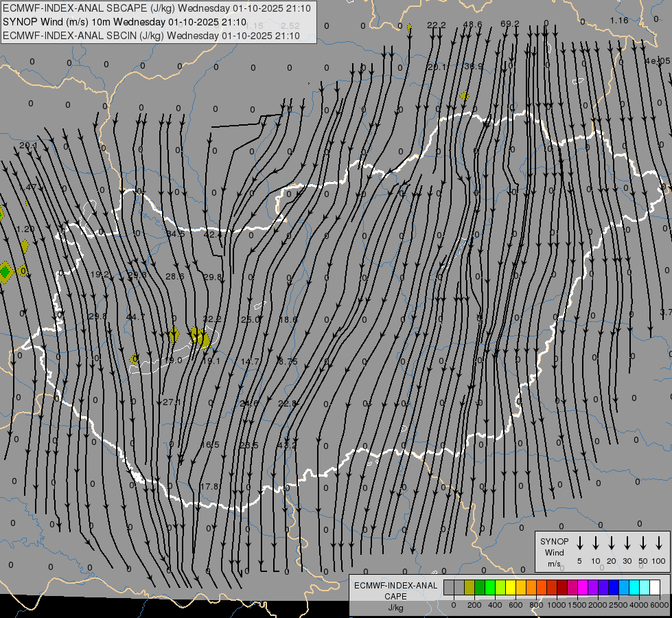Click the yellow diamond marker beside value 36.9
This screenshot has height=618, width=672.
click(464, 95)
